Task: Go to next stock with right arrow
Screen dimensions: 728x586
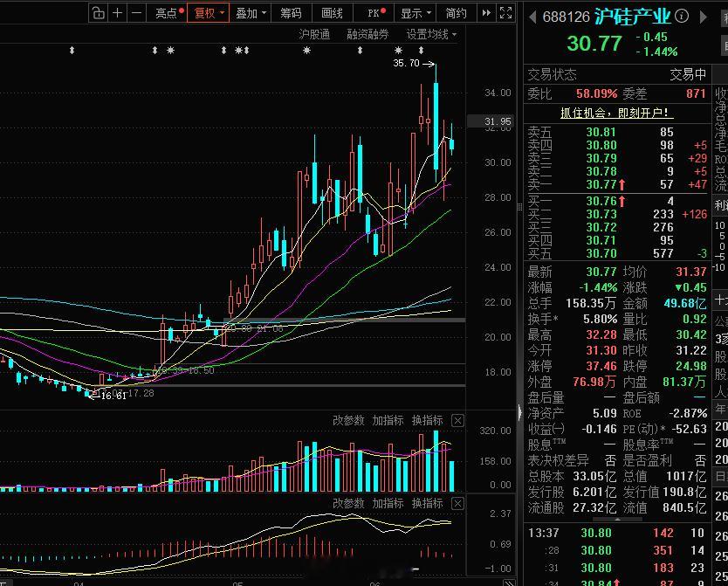Action: 703,17
